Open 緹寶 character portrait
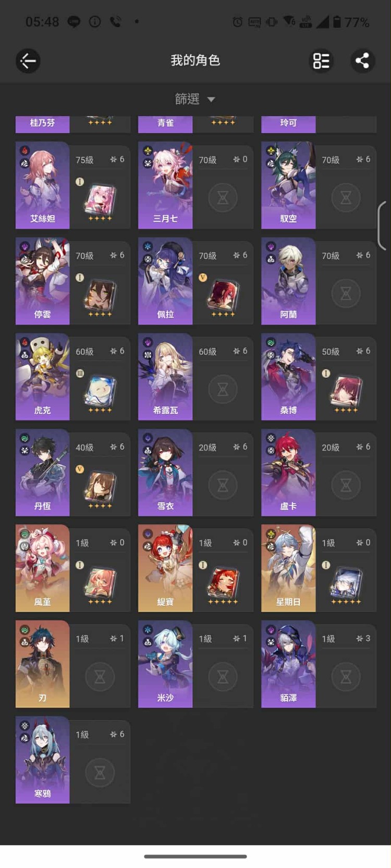 coord(165,568)
